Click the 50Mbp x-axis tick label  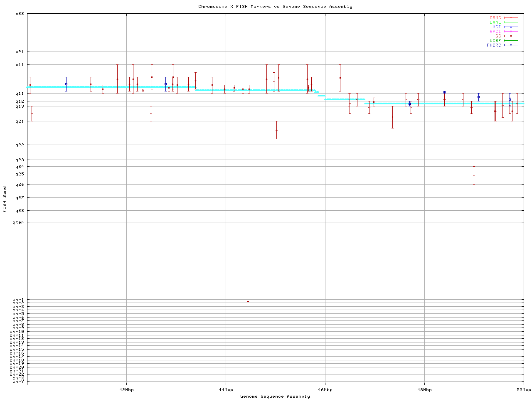coord(523,390)
